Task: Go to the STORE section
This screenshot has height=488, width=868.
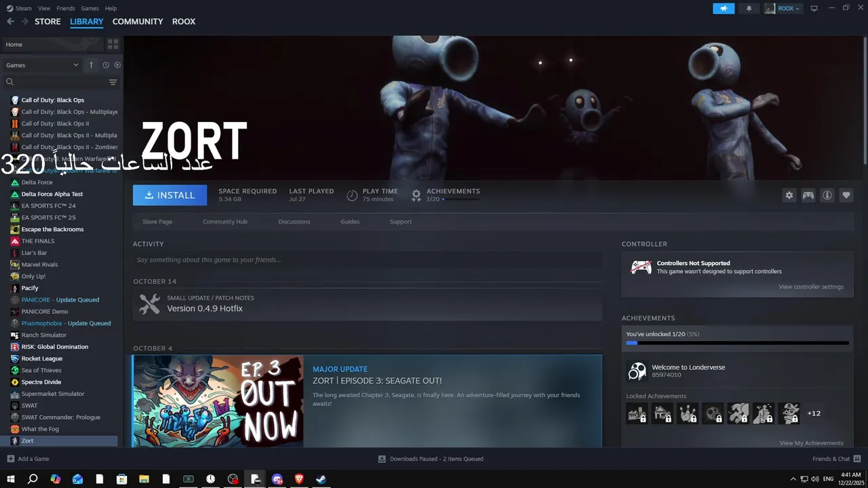Action: pyautogui.click(x=47, y=22)
